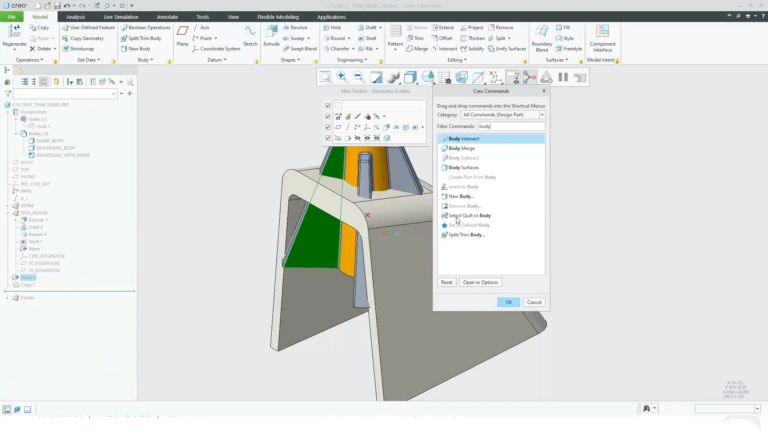This screenshot has height=432, width=768.
Task: Click the Filter Commands input field
Action: pos(511,126)
